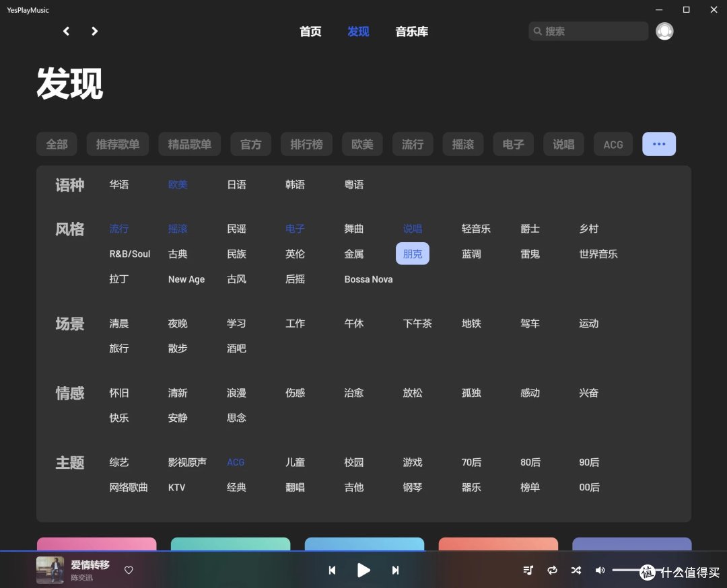Click the 搜索 search input field
Screen dimensions: 727x588
tap(588, 31)
